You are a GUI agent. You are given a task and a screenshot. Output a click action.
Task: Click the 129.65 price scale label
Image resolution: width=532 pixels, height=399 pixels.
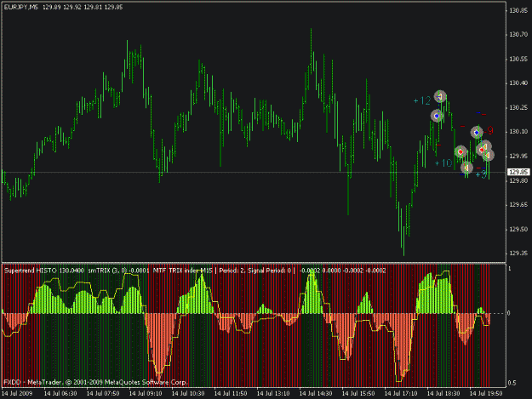518,205
